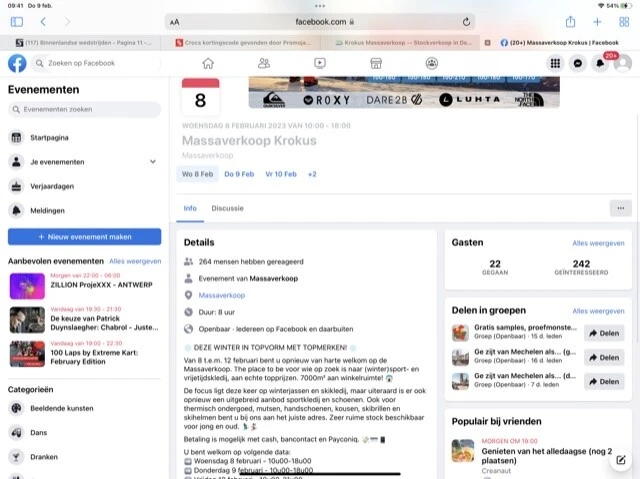The width and height of the screenshot is (640, 479).
Task: Reload the page with refresh icon
Action: 466,22
